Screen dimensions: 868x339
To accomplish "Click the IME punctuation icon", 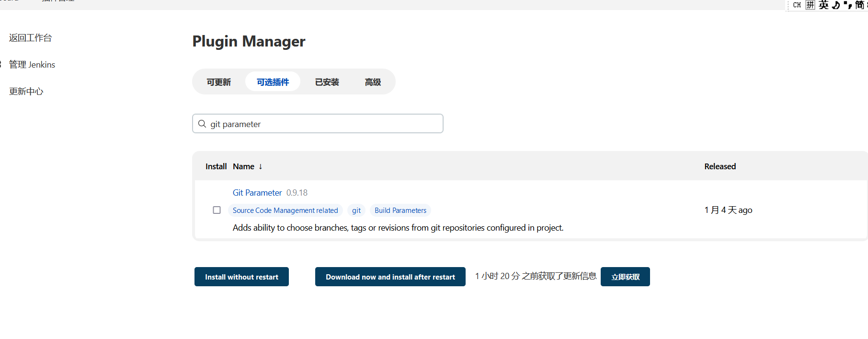I will (848, 5).
